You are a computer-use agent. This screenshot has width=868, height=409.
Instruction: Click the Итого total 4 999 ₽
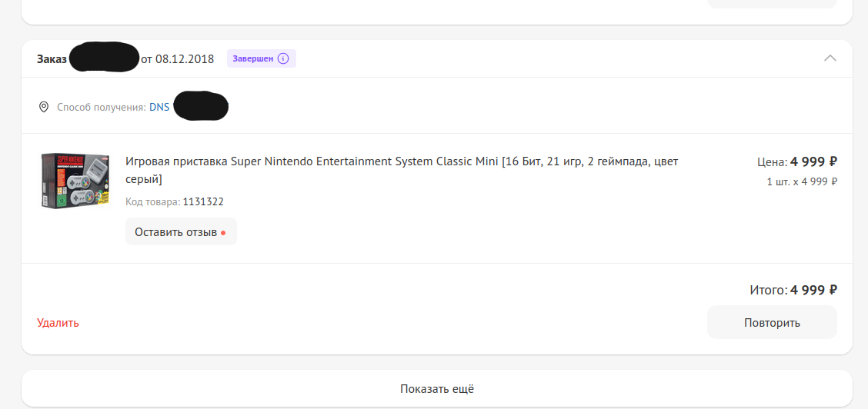(793, 290)
